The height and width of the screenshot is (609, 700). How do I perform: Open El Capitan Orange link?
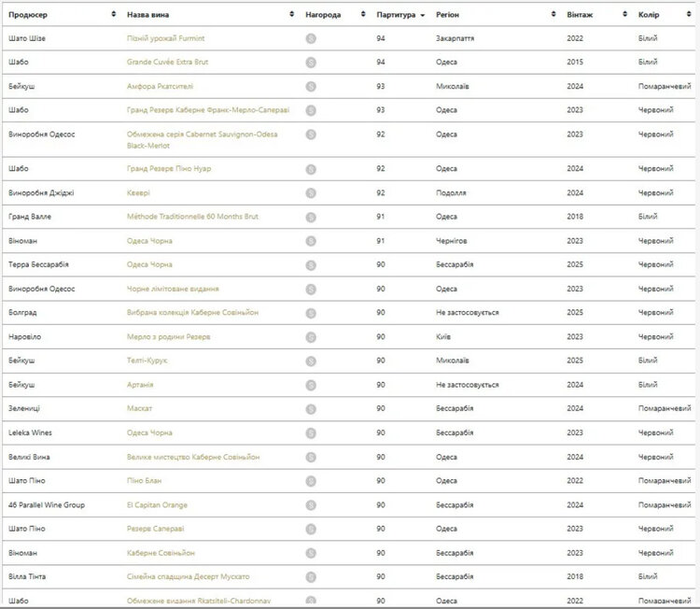pyautogui.click(x=157, y=505)
